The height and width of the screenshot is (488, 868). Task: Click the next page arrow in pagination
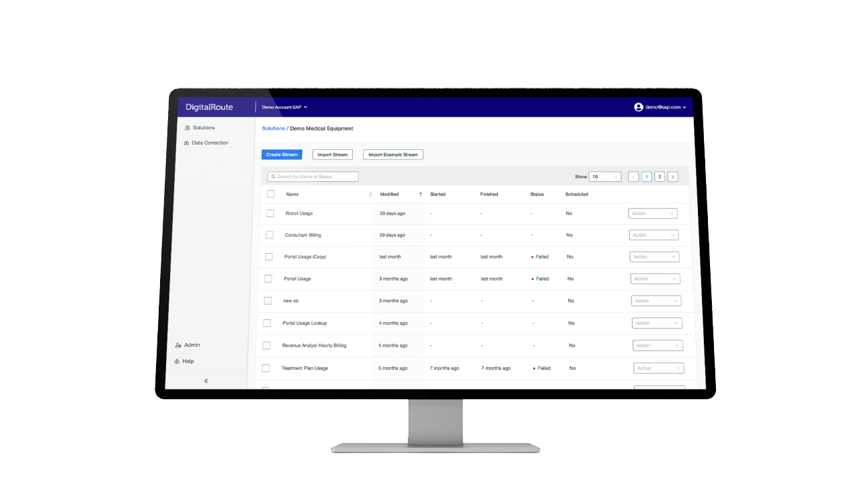(x=673, y=176)
